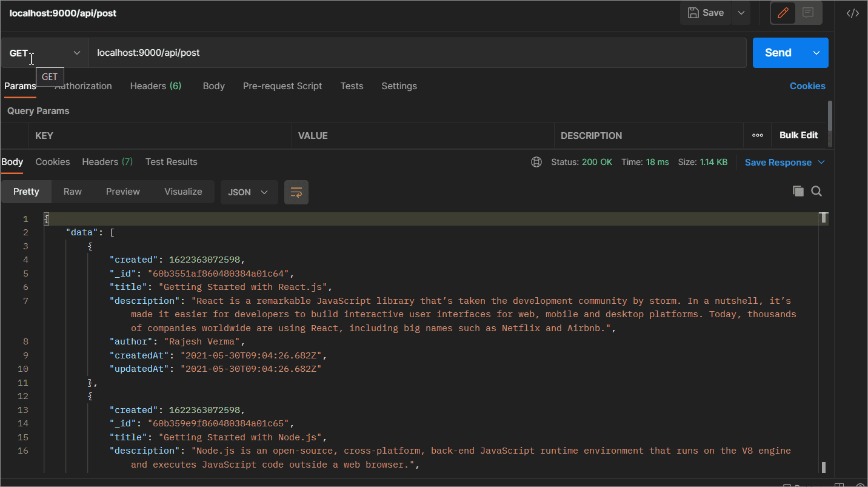Open the JSON format dropdown
868x487 pixels.
point(249,192)
